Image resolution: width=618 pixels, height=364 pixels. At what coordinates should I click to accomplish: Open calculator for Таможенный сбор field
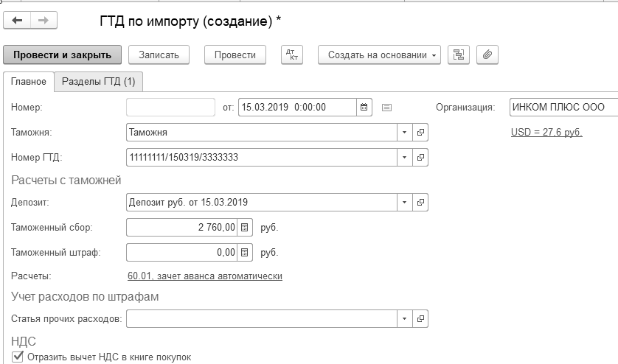point(246,228)
